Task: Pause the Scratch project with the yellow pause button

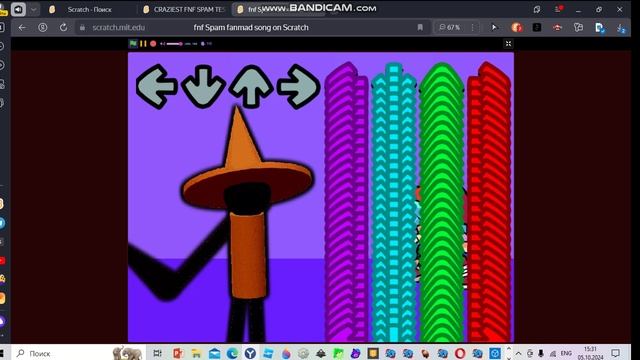Action: pyautogui.click(x=143, y=43)
